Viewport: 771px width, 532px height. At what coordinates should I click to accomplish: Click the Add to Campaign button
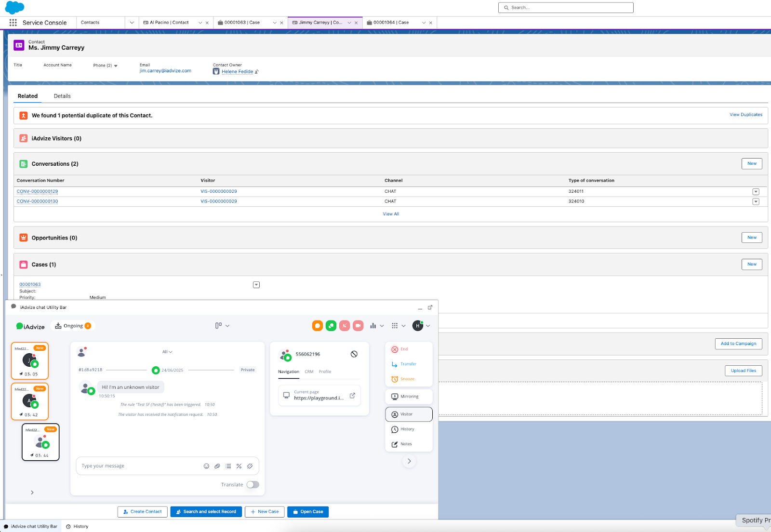738,344
